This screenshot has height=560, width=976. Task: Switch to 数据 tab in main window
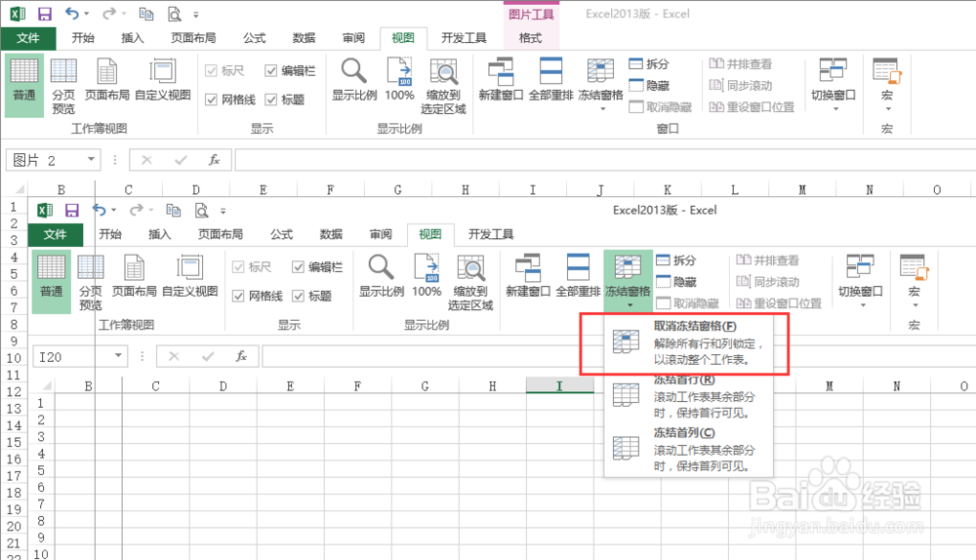point(304,38)
